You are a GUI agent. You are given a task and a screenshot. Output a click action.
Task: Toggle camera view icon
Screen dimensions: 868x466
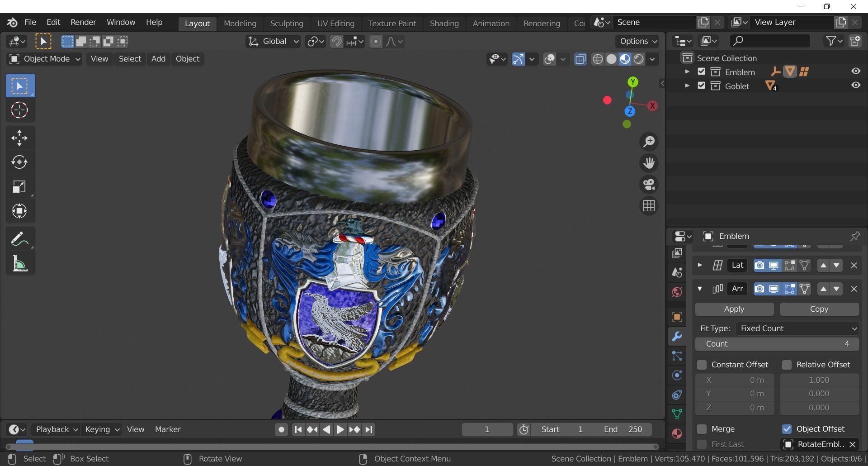pos(649,185)
